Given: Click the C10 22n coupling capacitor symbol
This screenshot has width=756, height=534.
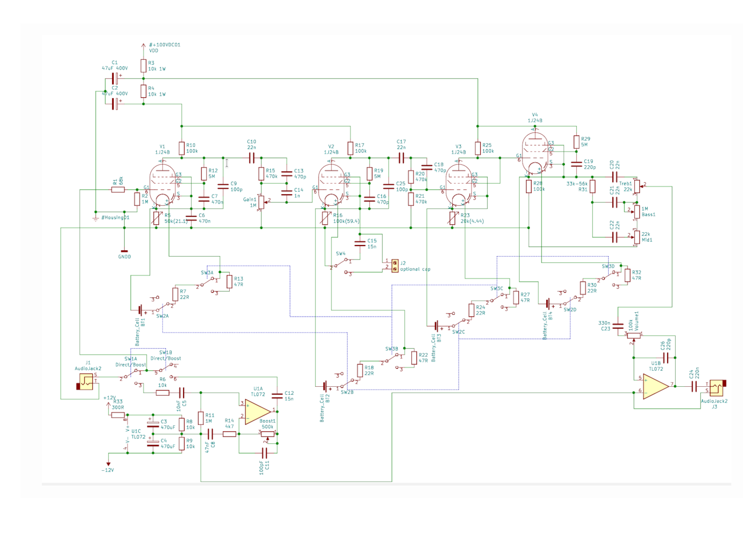Looking at the screenshot, I should point(252,158).
